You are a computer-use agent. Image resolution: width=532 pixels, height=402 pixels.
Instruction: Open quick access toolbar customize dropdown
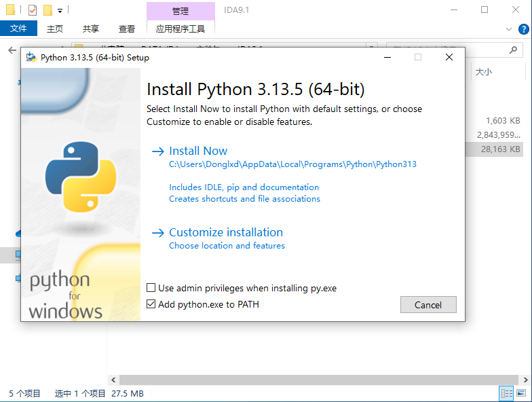60,11
